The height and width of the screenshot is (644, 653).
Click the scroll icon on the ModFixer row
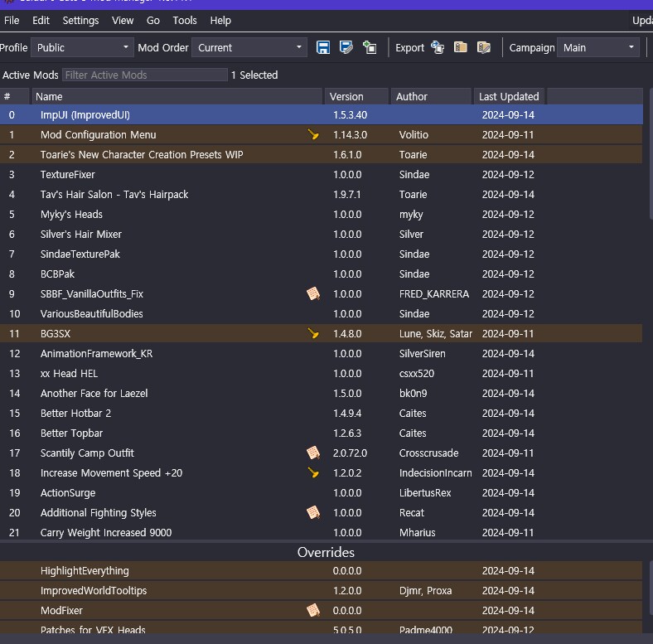[313, 611]
